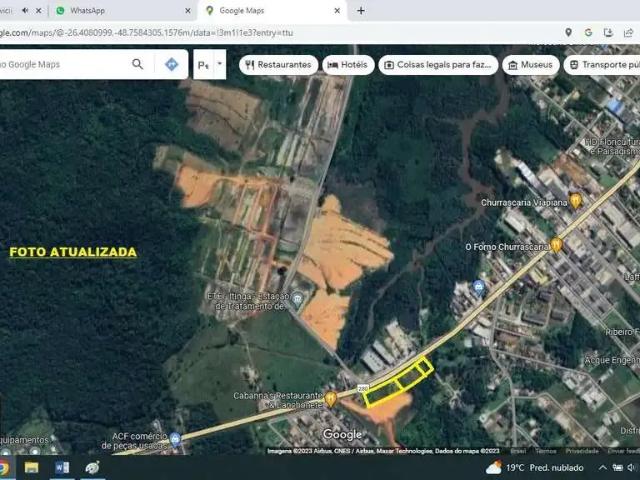This screenshot has height=480, width=640.
Task: Open the ETE Itinga treatment station marker
Action: click(298, 300)
